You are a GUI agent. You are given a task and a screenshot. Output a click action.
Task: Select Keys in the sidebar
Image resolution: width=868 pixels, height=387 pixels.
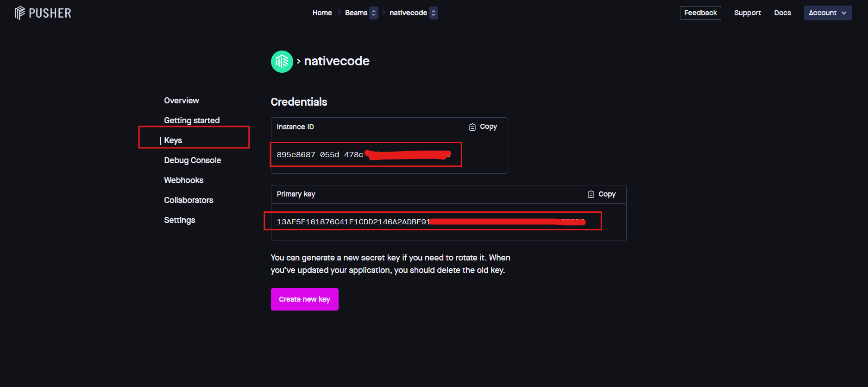coord(173,140)
